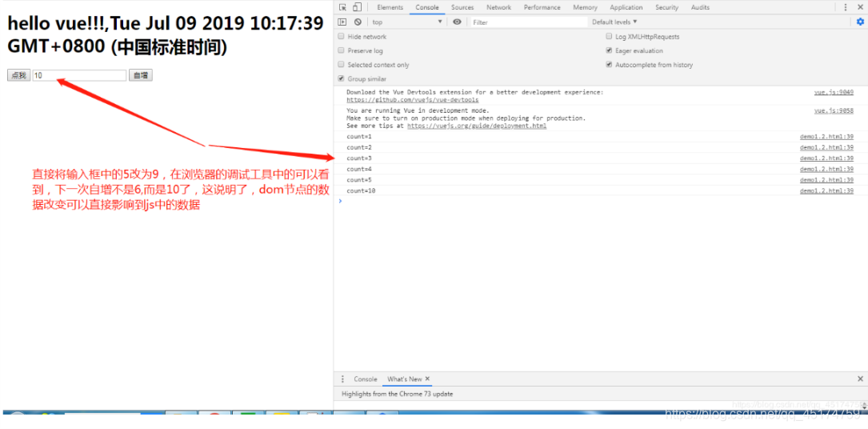
Task: Open the DevTools customize three-dot menu
Action: (x=846, y=7)
